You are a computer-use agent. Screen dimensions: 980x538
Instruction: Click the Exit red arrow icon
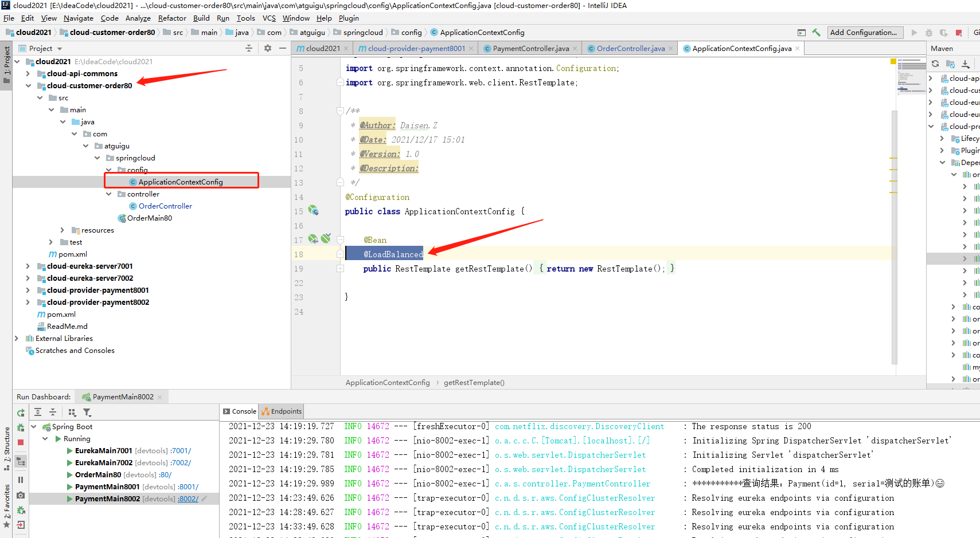[x=21, y=525]
